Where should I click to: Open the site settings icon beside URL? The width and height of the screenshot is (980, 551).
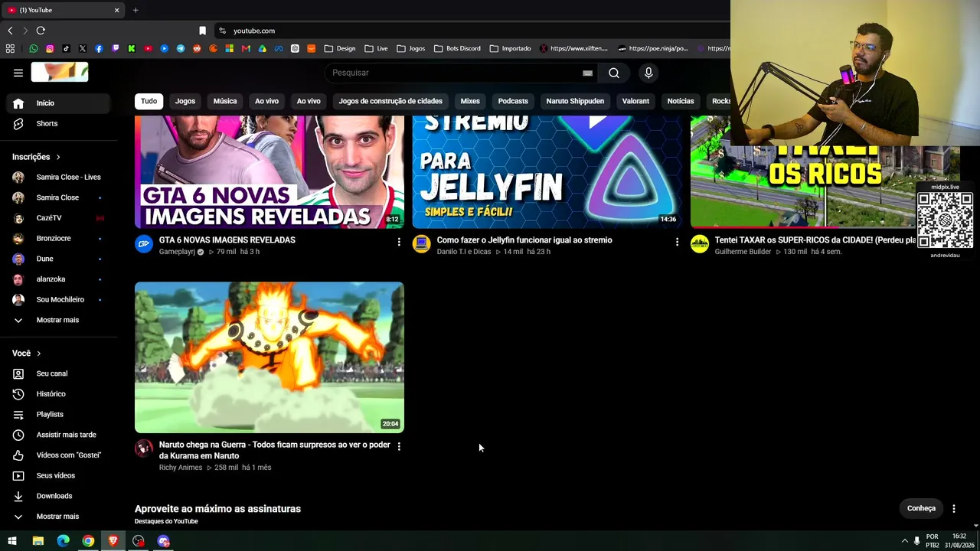(x=222, y=31)
